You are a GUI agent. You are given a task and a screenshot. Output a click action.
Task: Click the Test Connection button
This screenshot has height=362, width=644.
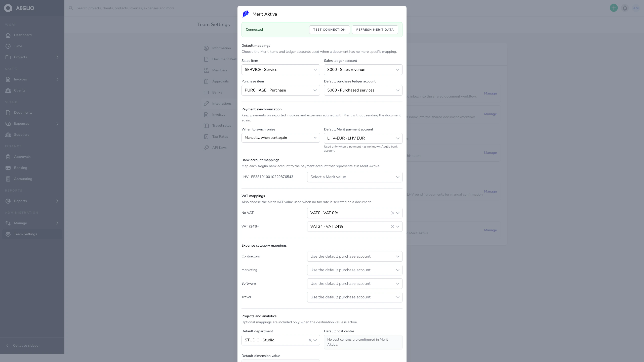click(x=330, y=30)
